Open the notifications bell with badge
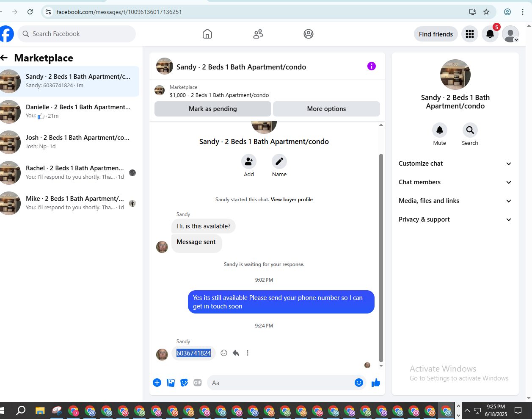532x419 pixels. pos(490,34)
